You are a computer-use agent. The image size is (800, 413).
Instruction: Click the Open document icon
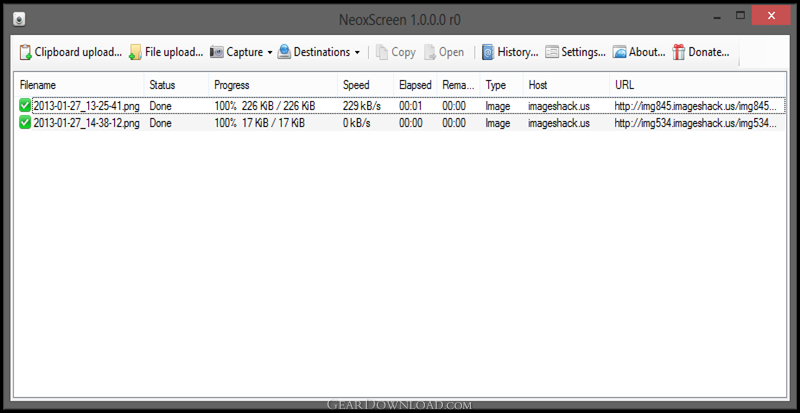point(430,52)
